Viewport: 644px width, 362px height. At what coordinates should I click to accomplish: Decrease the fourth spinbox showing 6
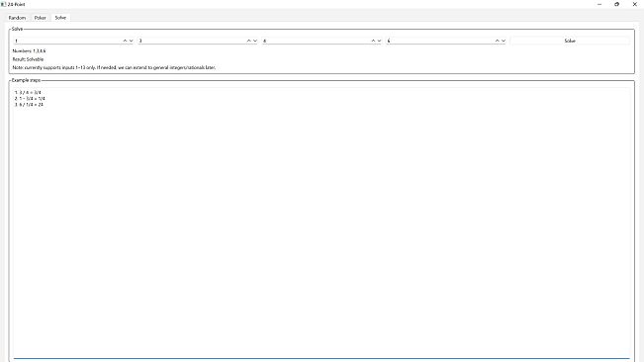click(504, 41)
